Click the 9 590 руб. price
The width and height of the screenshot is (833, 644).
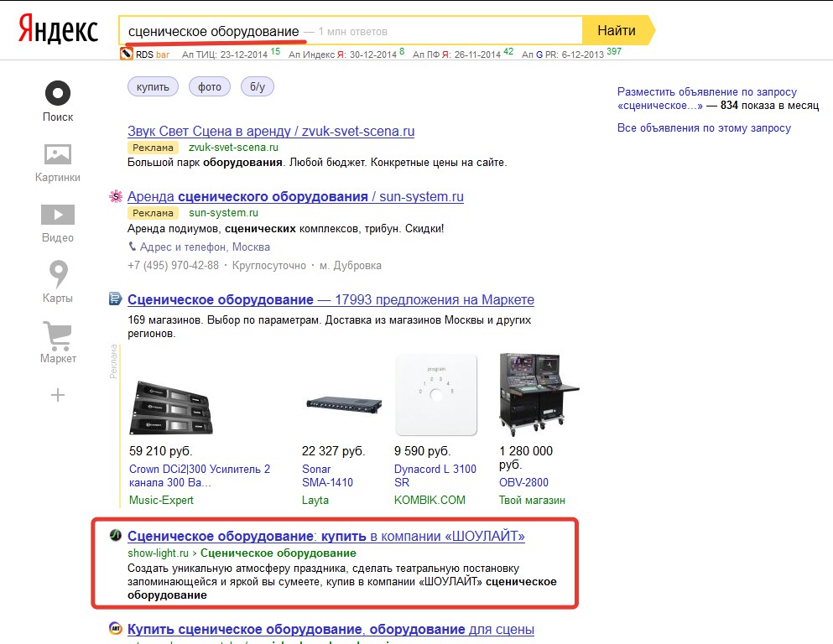pyautogui.click(x=422, y=451)
